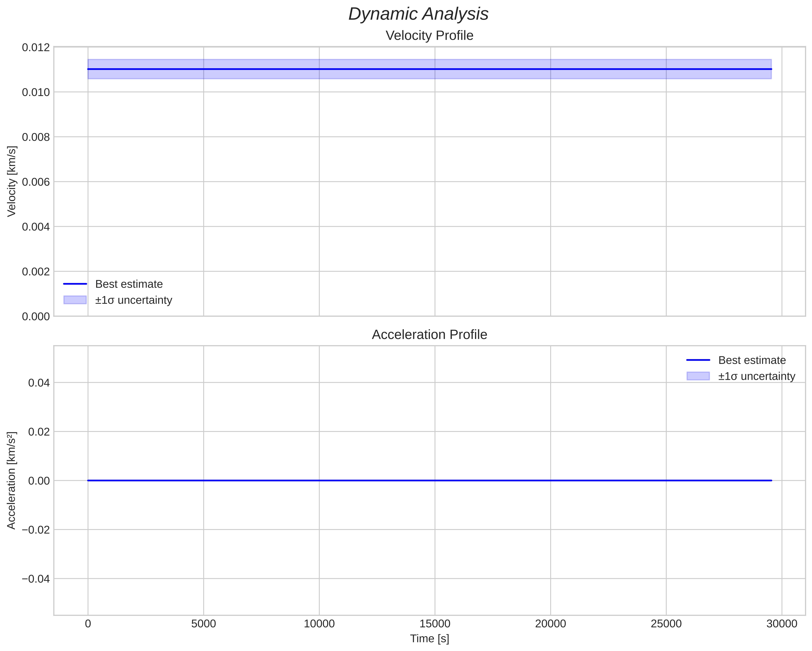Click the Velocity [km/s] axis label
Viewport: 812px width, 651px height.
tap(12, 182)
